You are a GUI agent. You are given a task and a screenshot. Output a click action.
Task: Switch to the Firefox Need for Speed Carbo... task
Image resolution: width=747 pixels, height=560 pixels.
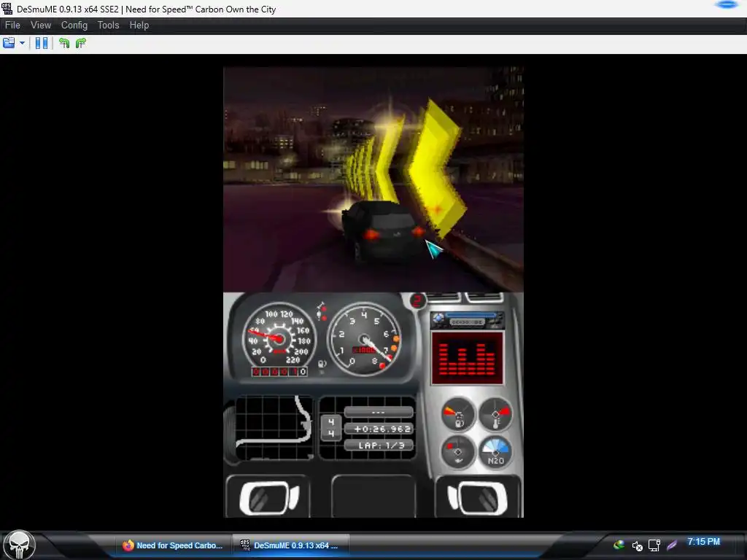click(x=173, y=545)
